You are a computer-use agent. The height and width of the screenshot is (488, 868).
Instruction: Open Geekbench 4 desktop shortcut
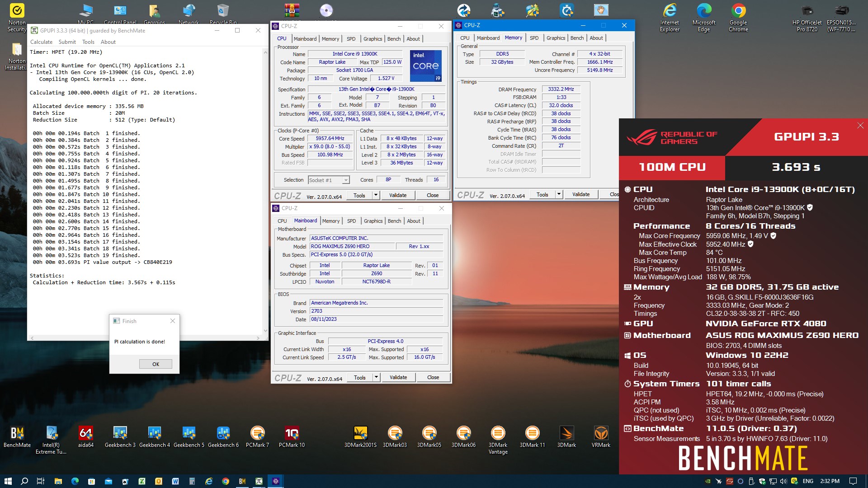[154, 436]
